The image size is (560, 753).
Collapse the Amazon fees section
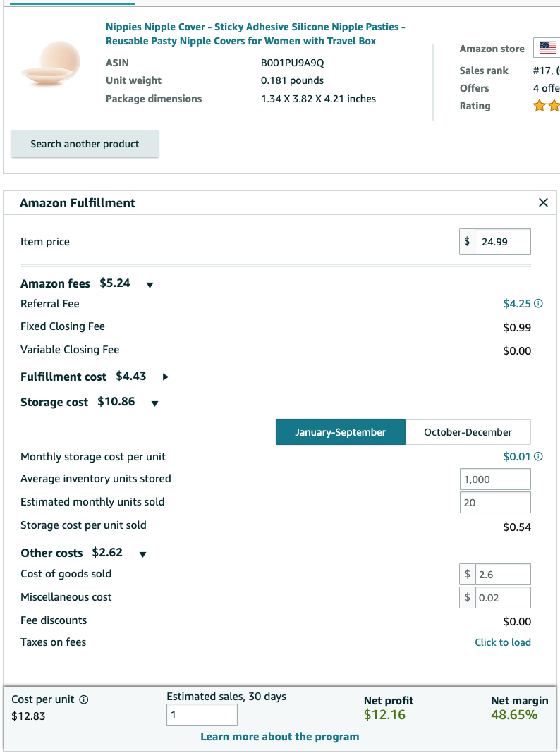pyautogui.click(x=150, y=285)
